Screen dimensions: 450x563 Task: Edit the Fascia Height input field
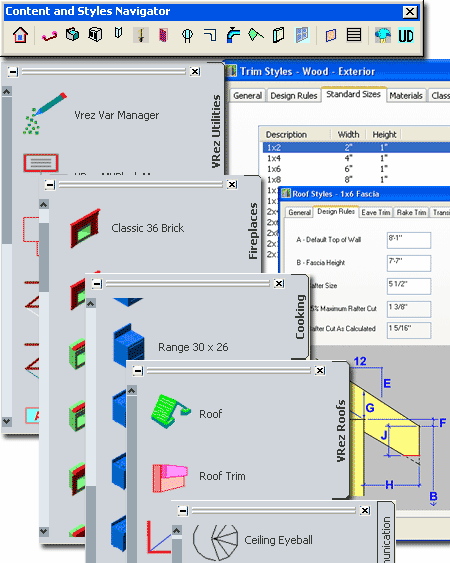point(409,263)
